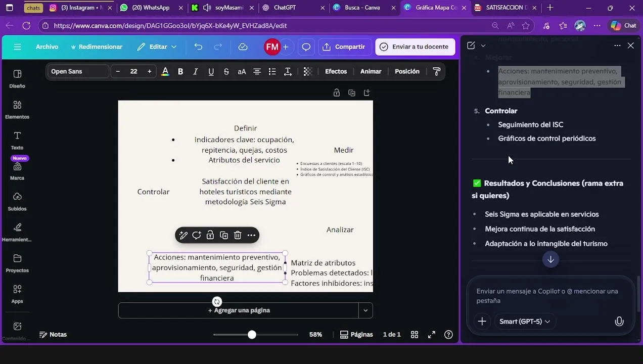Add a collaborator with the plus button

point(286,47)
